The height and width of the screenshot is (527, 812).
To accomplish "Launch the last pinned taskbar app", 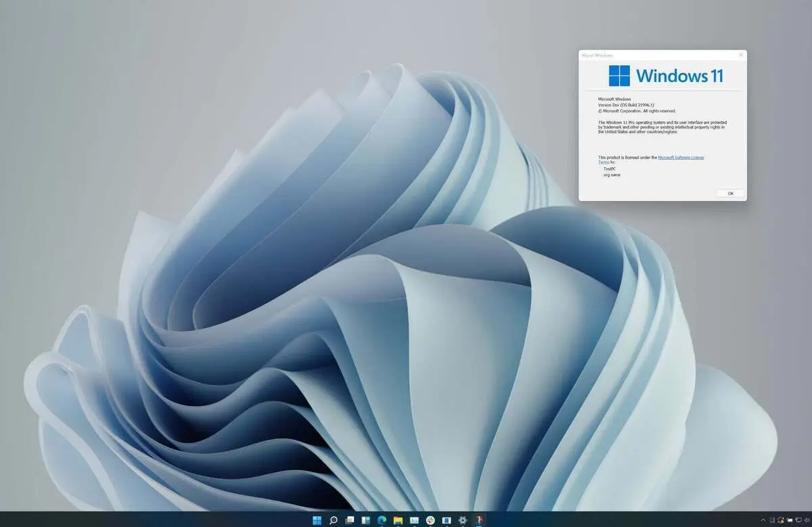I will click(x=478, y=520).
